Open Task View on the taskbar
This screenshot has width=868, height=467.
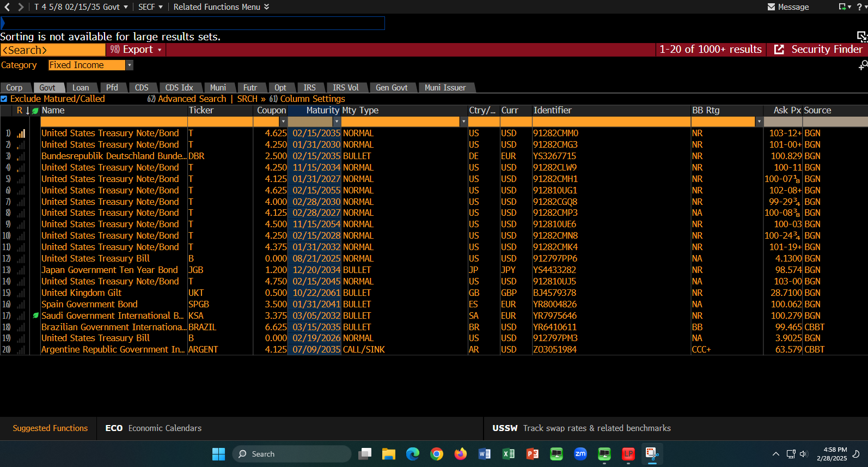coord(365,454)
